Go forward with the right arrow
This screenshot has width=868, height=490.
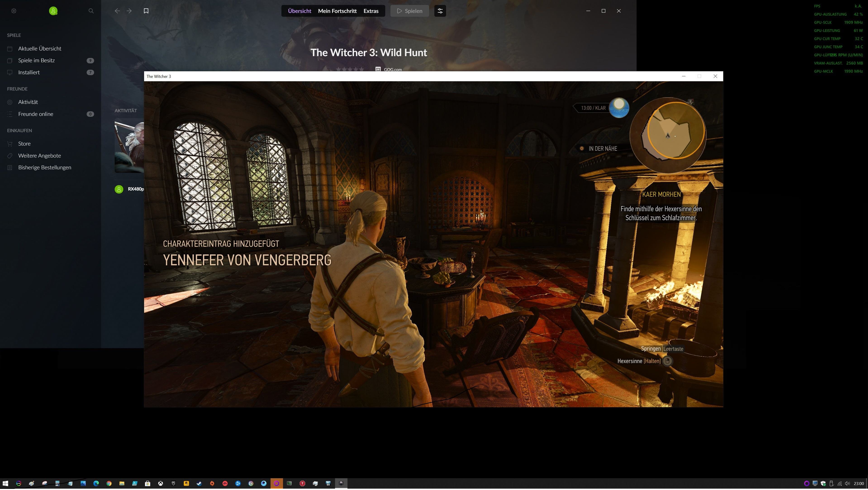point(129,11)
